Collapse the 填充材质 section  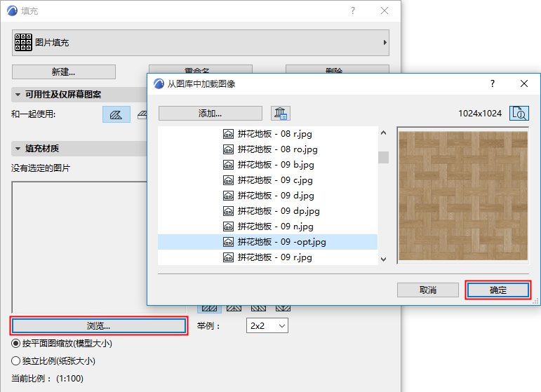(x=18, y=149)
